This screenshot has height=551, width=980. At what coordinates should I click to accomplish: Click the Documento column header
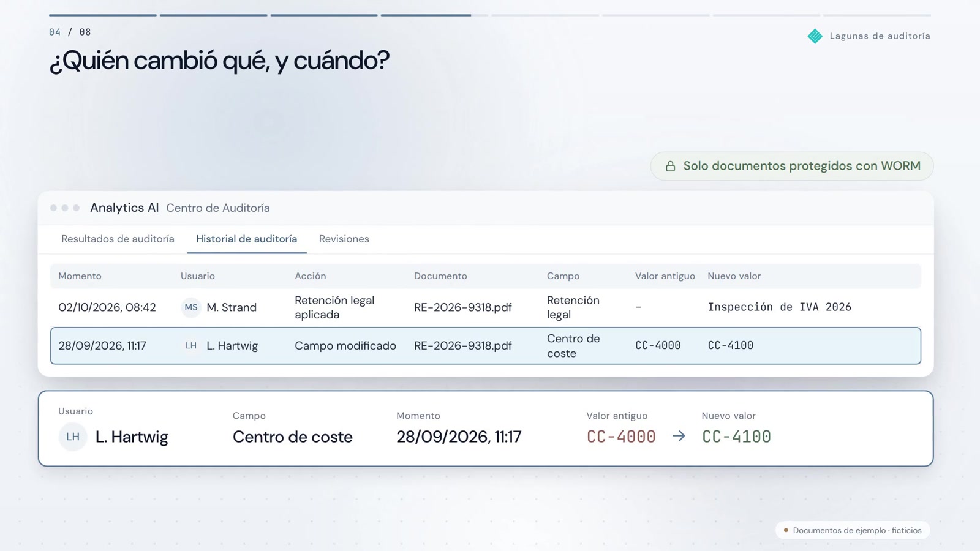tap(440, 276)
